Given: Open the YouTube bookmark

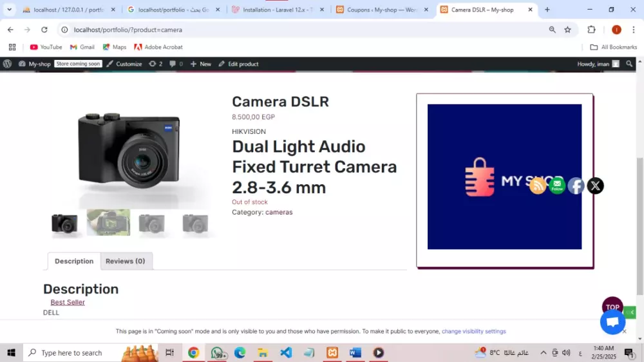Looking at the screenshot, I should click(46, 47).
